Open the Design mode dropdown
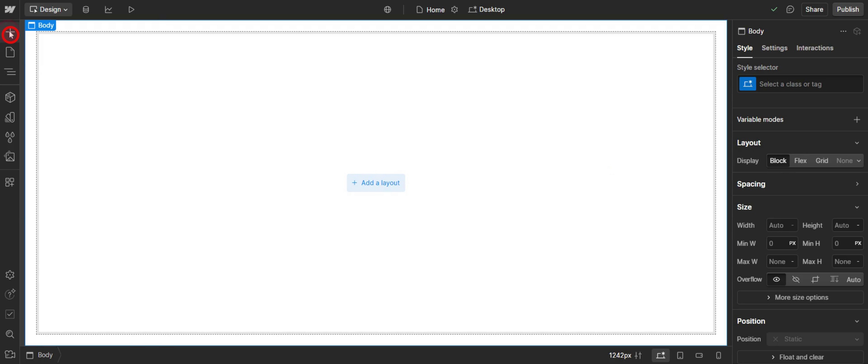The height and width of the screenshot is (364, 868). 49,10
